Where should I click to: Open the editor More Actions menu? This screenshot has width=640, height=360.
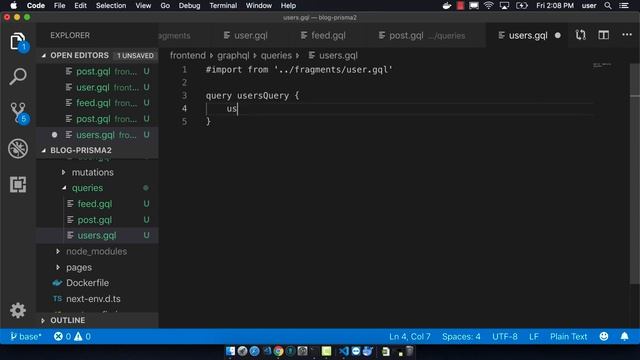[627, 35]
